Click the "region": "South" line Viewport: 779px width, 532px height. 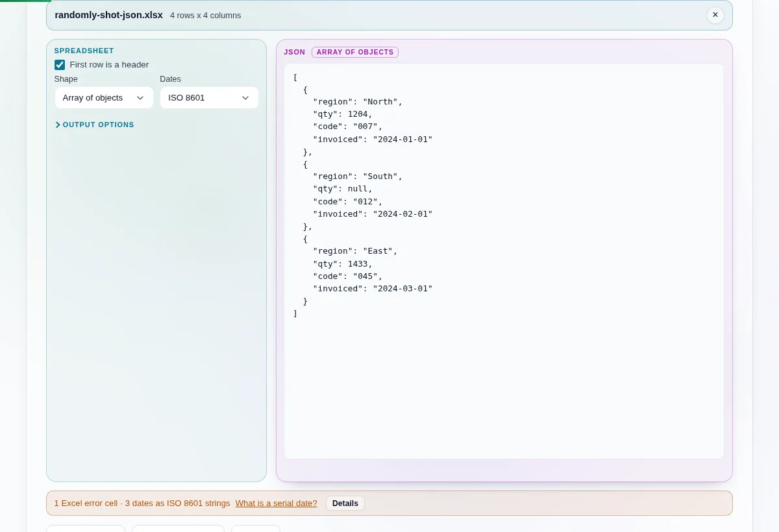click(x=358, y=176)
